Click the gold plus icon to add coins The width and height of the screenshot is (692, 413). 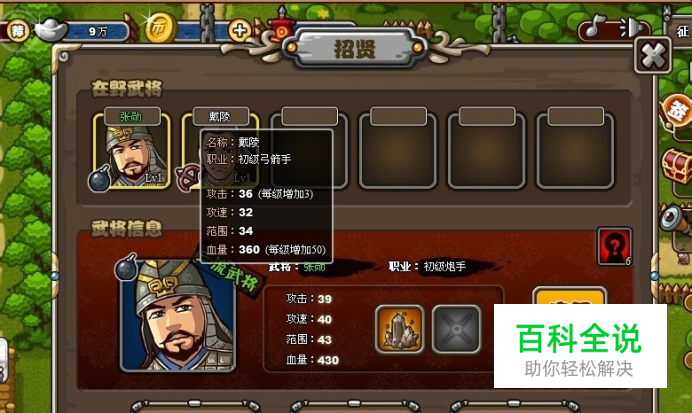(240, 30)
